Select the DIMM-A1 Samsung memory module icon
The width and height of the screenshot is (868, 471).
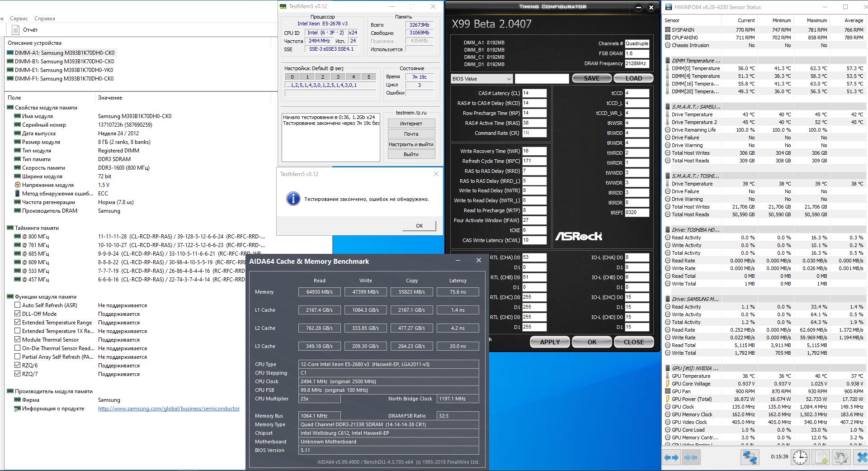10,53
